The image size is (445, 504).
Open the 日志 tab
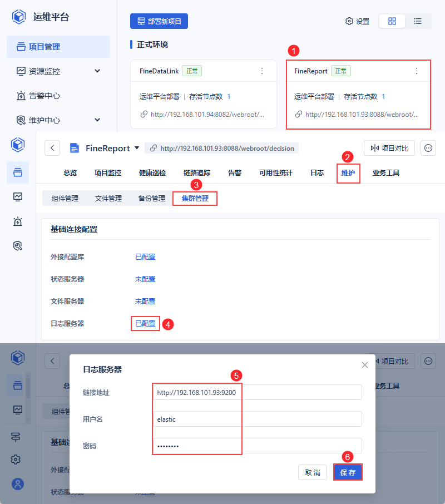point(317,173)
